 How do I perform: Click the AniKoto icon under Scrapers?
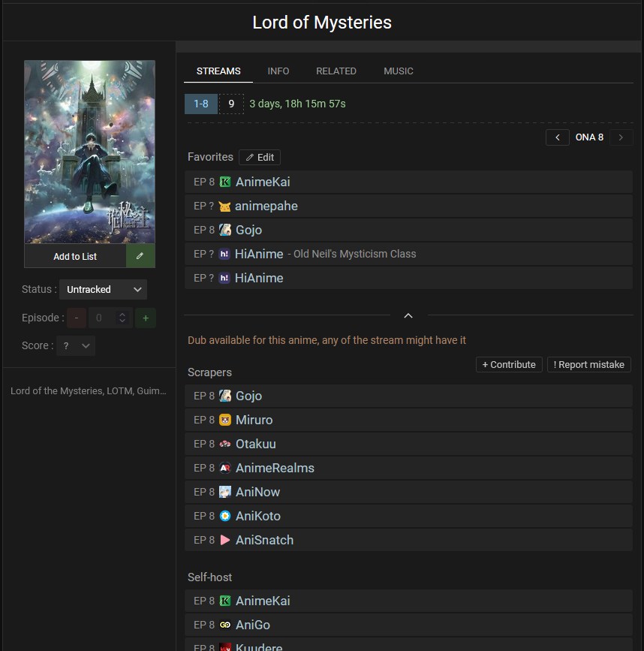225,517
